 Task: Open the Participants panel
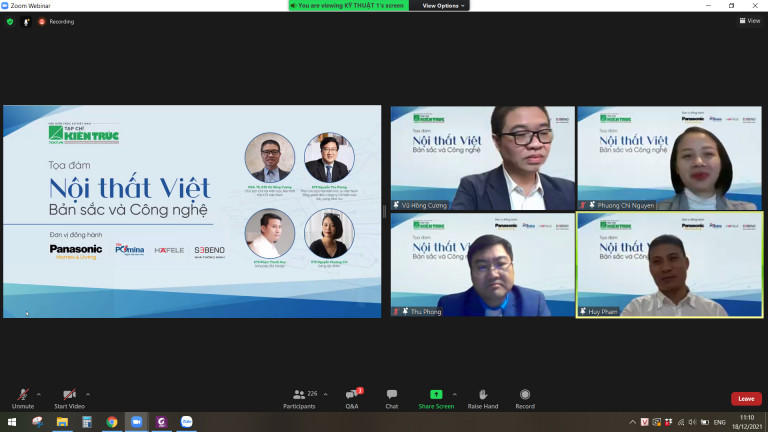click(x=298, y=396)
